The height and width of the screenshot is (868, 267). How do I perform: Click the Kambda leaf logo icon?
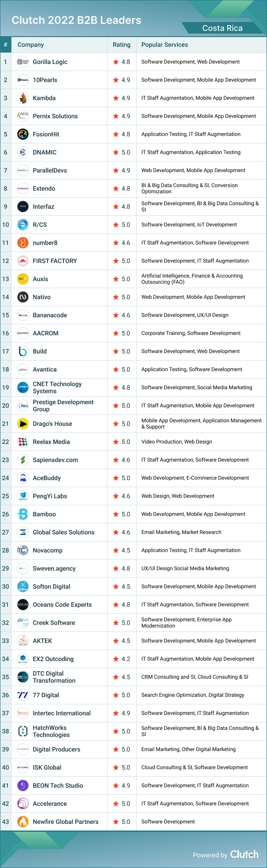point(23,98)
